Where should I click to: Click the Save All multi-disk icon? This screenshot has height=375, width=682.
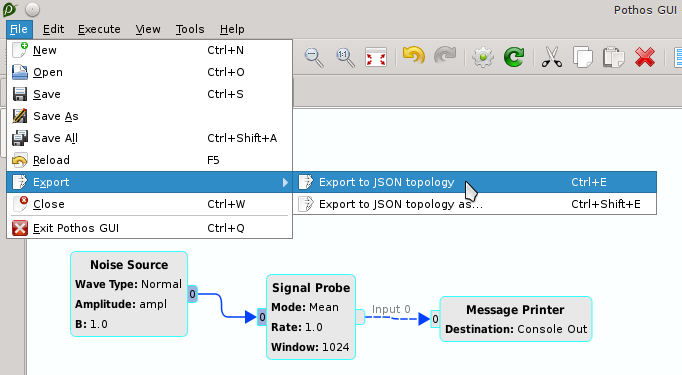[x=20, y=138]
